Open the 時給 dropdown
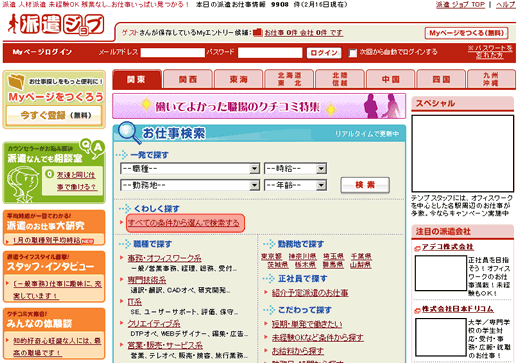Image resolution: width=520 pixels, height=363 pixels. coord(295,169)
